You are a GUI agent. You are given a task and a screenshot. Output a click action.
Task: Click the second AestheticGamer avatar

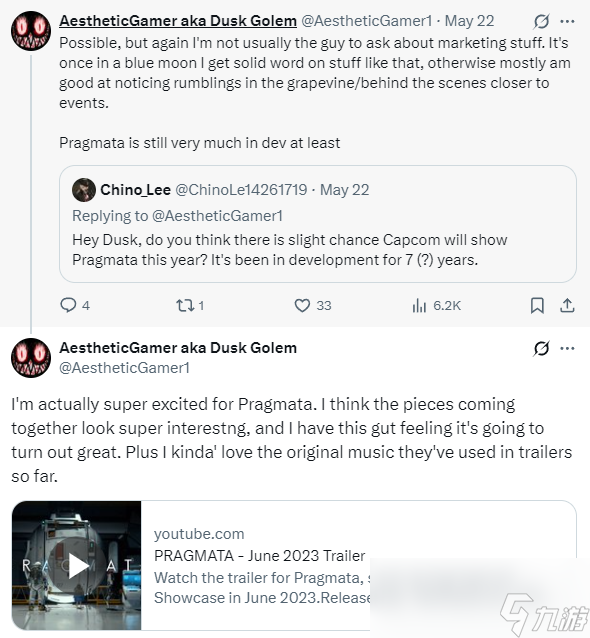tap(31, 358)
